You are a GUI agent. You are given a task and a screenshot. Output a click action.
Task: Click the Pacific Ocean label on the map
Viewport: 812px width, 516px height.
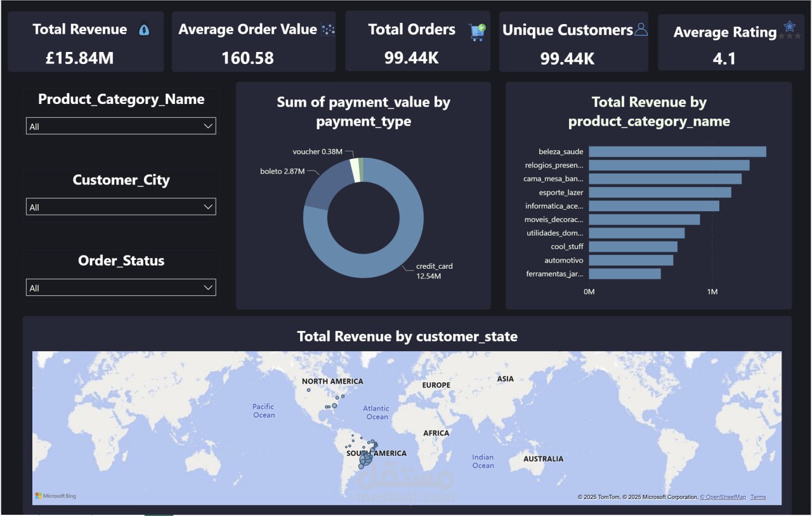(264, 411)
